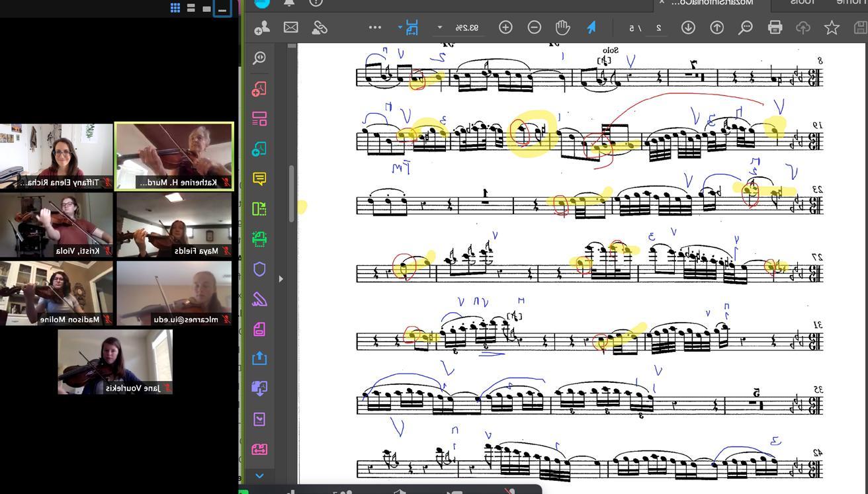Viewport: 868px width, 494px height.
Task: Click the print icon in Acrobat toolbar
Action: pyautogui.click(x=775, y=27)
